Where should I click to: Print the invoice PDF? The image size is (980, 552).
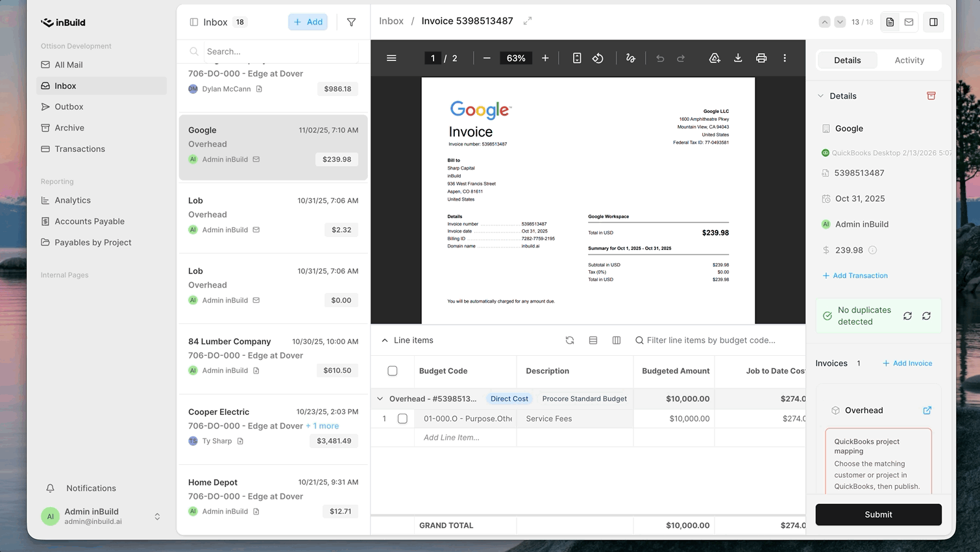(761, 58)
